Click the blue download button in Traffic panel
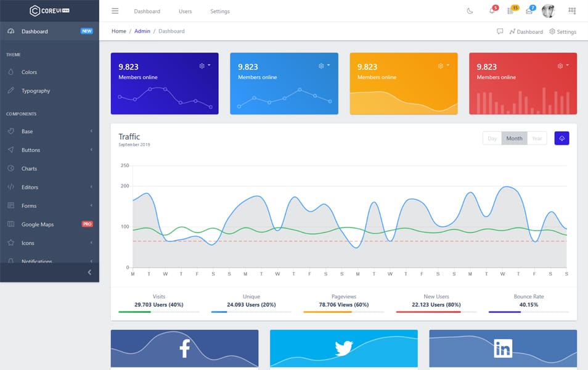 click(x=561, y=138)
